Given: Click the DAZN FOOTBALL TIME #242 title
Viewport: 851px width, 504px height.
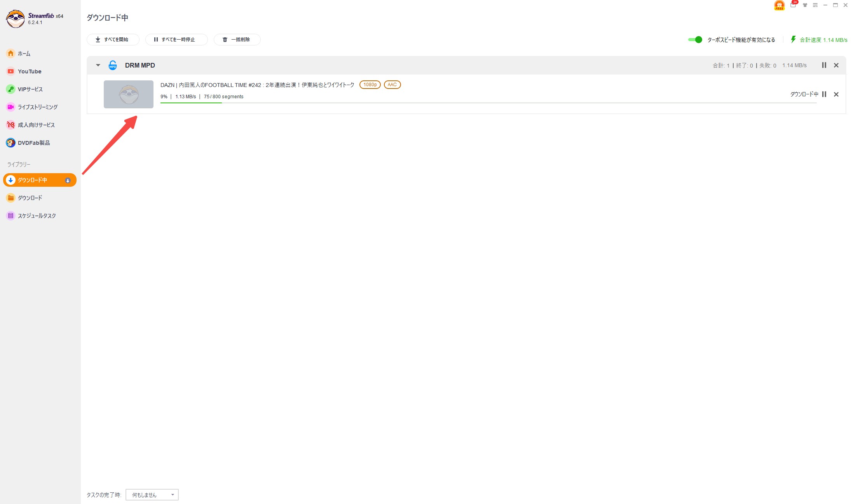Looking at the screenshot, I should pyautogui.click(x=257, y=85).
